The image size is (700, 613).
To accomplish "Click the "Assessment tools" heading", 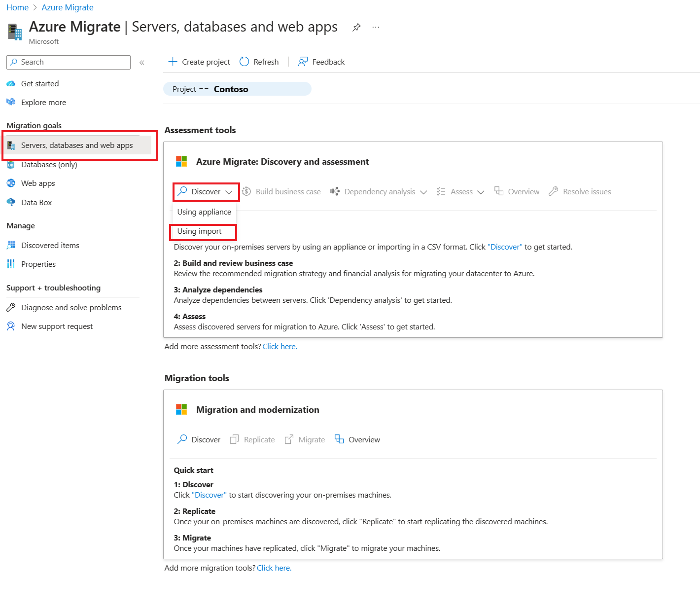I will (x=200, y=130).
